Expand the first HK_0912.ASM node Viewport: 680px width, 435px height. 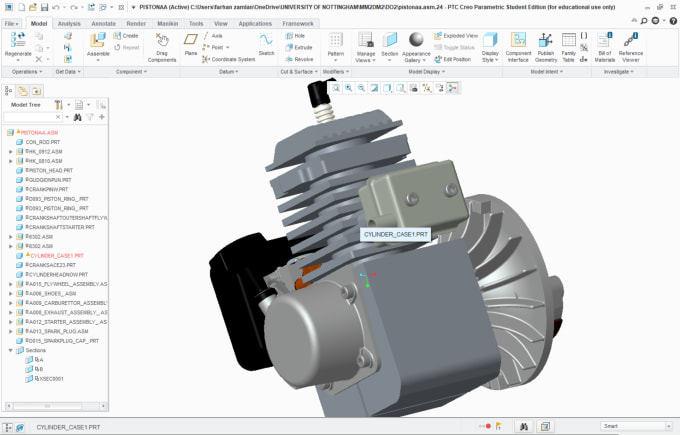(x=11, y=152)
